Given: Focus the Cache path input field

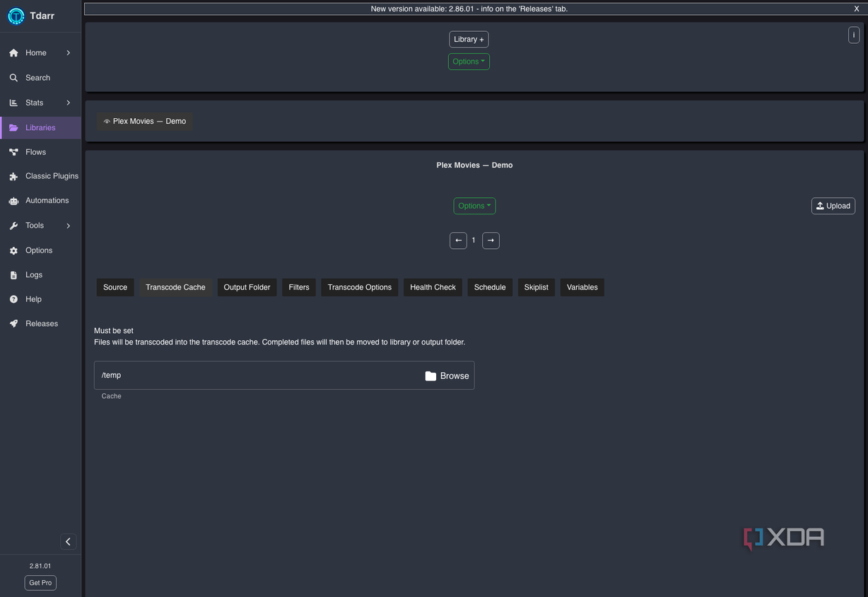Looking at the screenshot, I should (284, 376).
